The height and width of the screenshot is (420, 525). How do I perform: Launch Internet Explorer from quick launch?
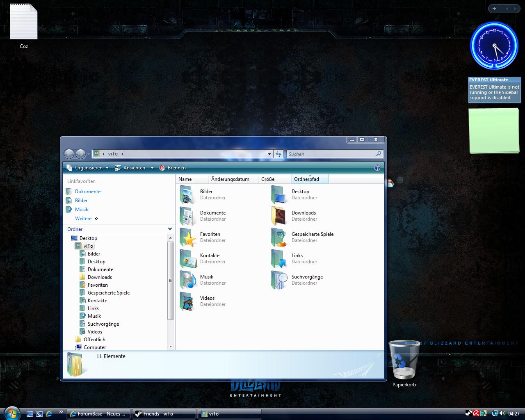[49, 414]
